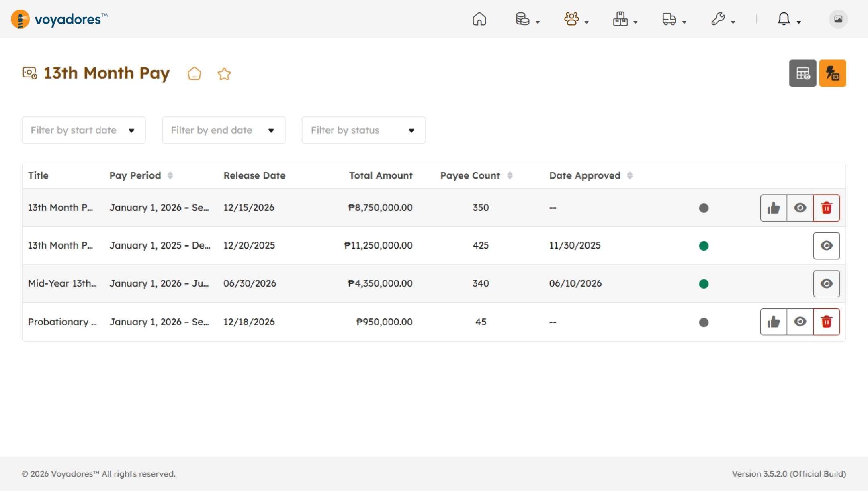Viewport: 868px width, 491px height.
Task: Click the Mid-Year 13th title cell
Action: click(62, 283)
